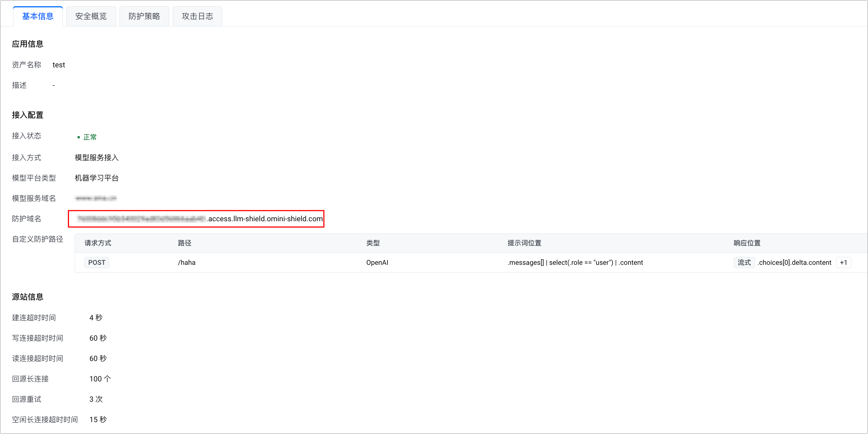The height and width of the screenshot is (434, 868).
Task: Click the 请求方式 column header
Action: [x=98, y=243]
